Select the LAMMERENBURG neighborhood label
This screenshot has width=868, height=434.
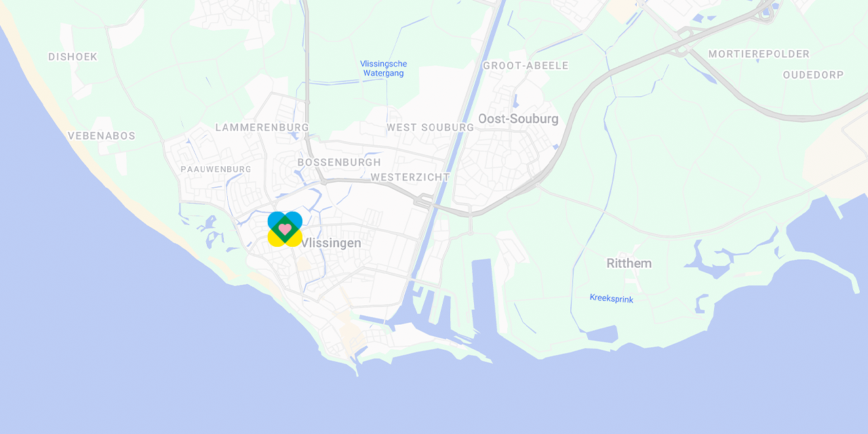pyautogui.click(x=262, y=127)
